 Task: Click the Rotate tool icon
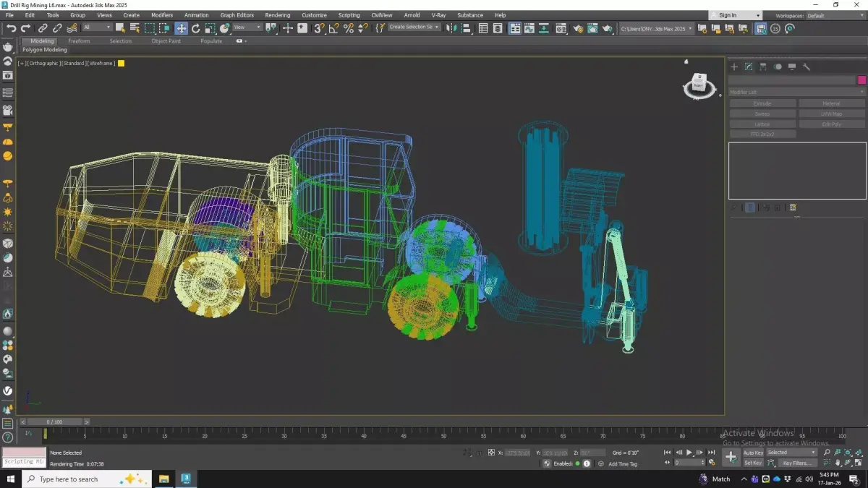tap(195, 28)
